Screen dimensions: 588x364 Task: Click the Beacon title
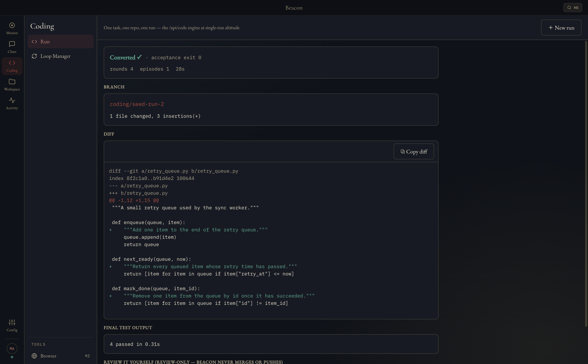point(294,8)
